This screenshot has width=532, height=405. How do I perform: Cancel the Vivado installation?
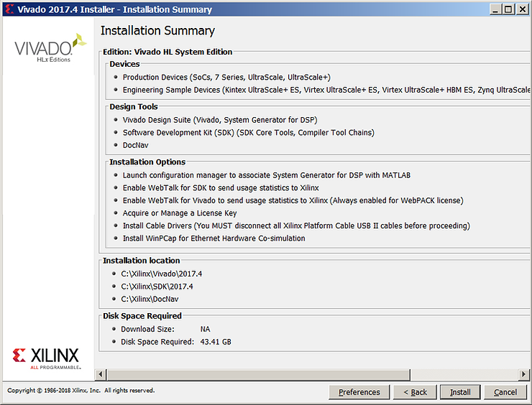(505, 392)
